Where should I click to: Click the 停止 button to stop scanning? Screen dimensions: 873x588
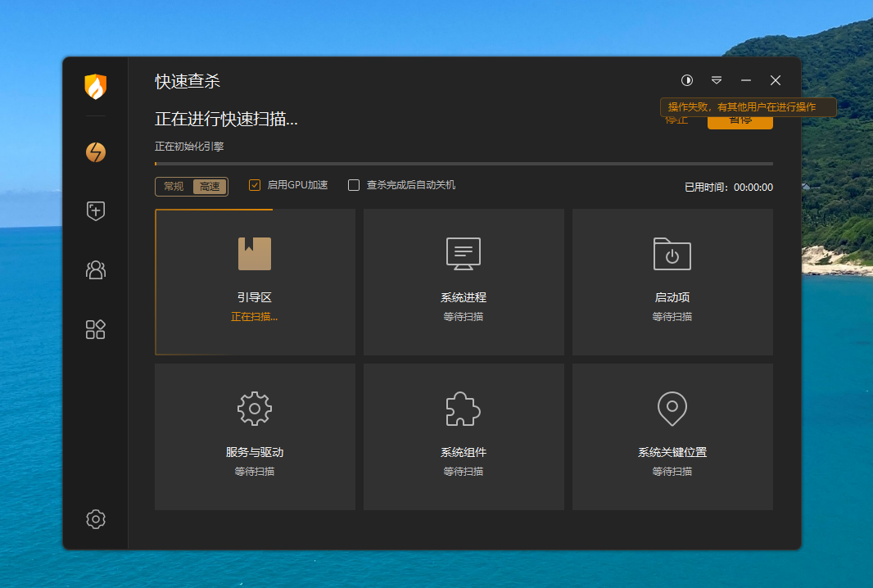(676, 120)
